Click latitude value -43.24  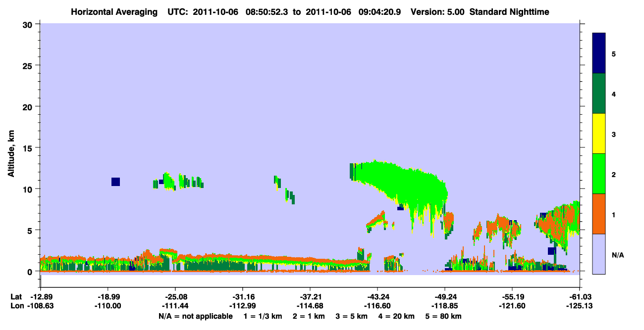click(377, 297)
